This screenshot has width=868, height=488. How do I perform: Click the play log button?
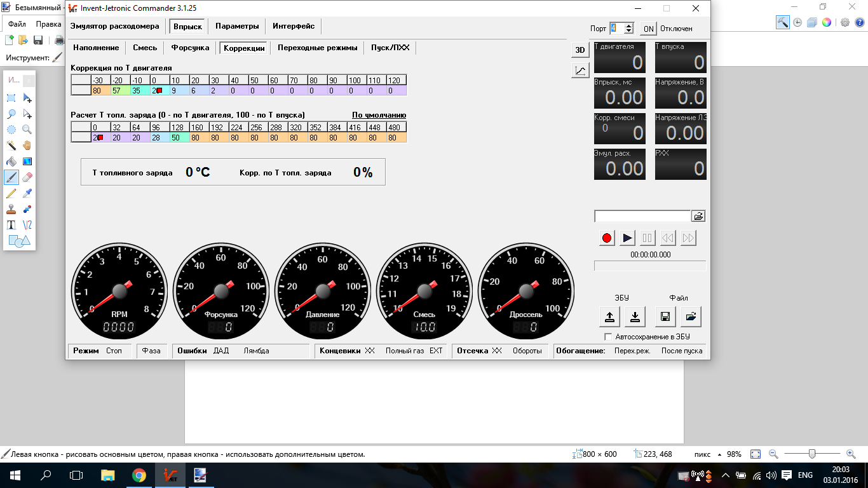point(627,238)
